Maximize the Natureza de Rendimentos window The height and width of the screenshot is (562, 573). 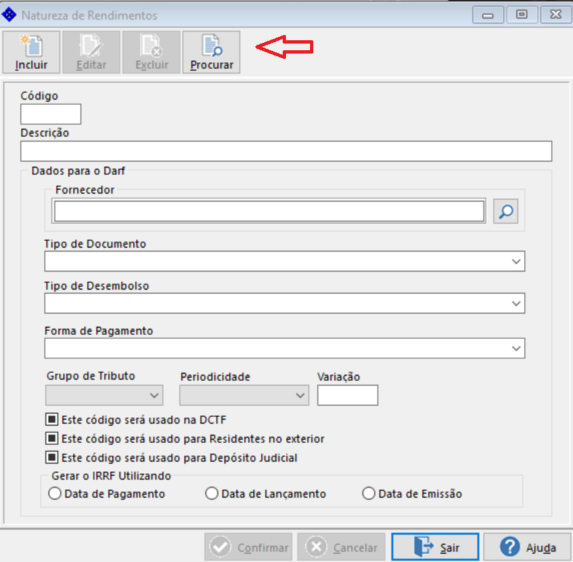coord(522,15)
